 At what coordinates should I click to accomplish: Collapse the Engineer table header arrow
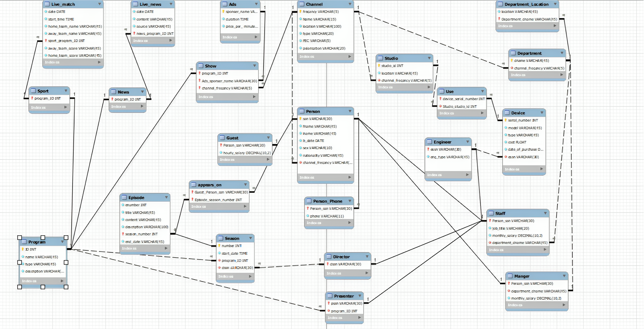pos(467,142)
